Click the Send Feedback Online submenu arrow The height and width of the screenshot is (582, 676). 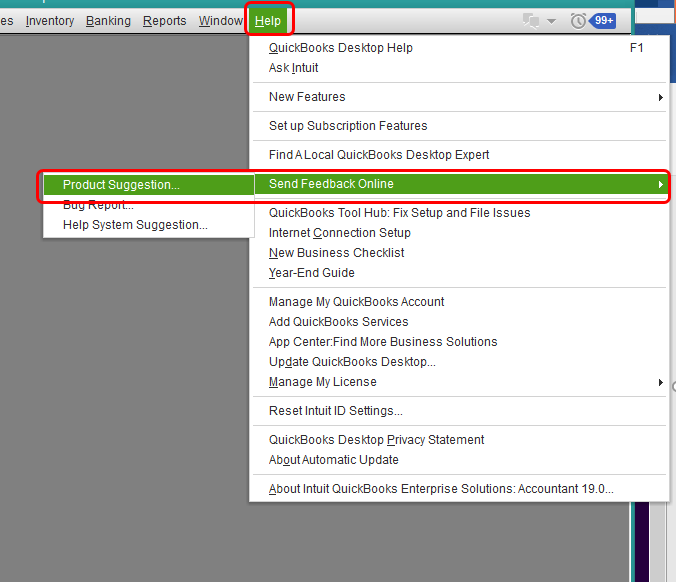[660, 185]
